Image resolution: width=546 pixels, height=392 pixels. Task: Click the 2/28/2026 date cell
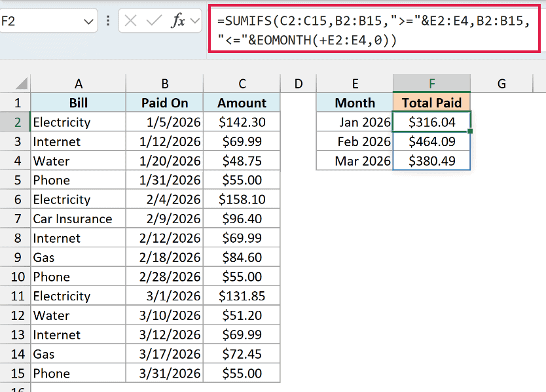tap(165, 276)
